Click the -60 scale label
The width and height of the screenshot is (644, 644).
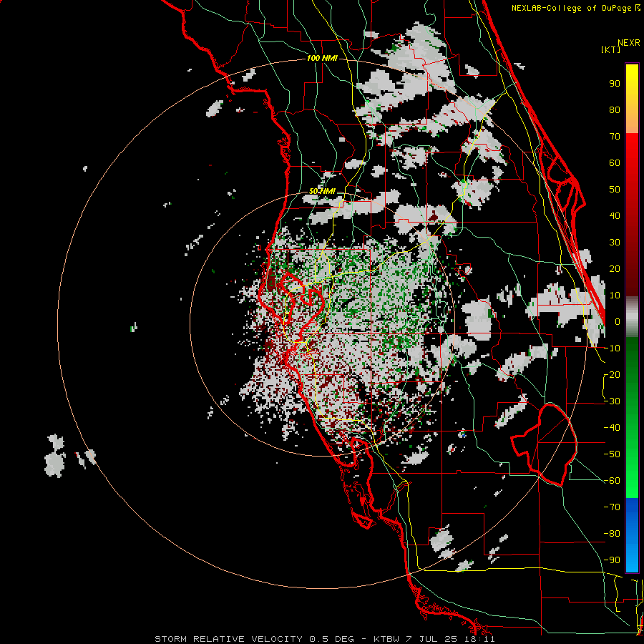coord(612,481)
